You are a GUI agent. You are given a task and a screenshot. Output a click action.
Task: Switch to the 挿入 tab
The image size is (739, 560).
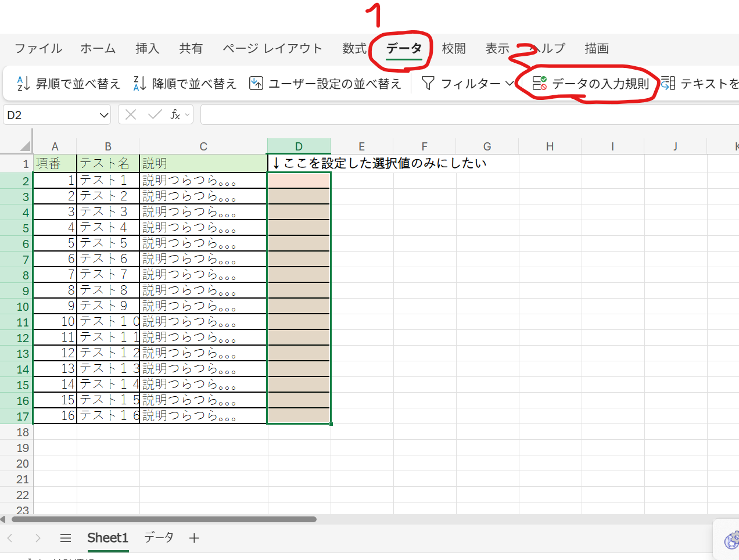(147, 49)
